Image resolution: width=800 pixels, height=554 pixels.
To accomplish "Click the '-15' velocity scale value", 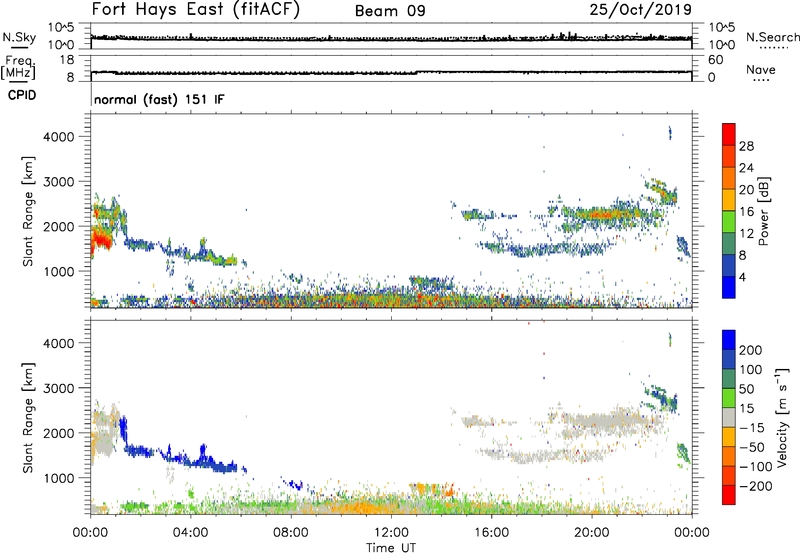I will [x=752, y=427].
